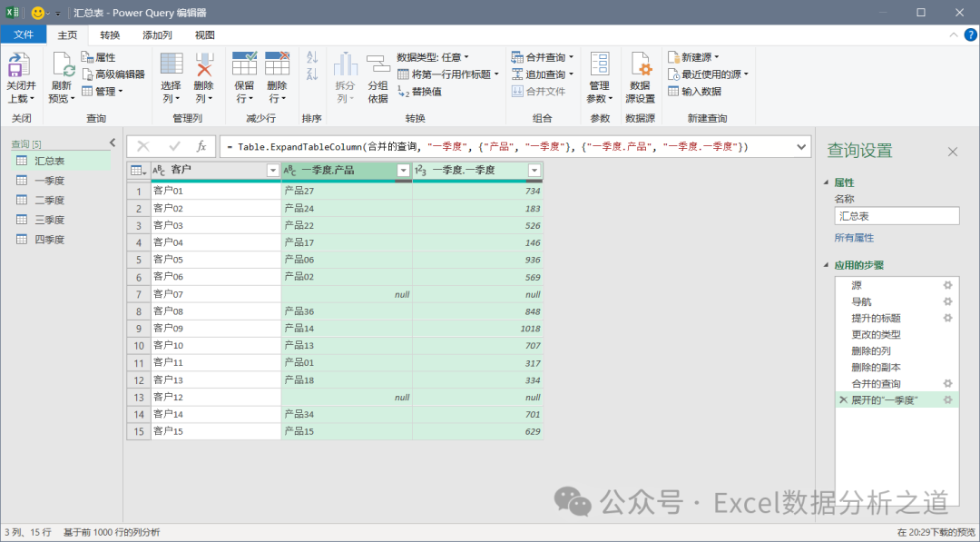The image size is (980, 542).
Task: Click the 选择列 icon
Action: click(x=171, y=64)
